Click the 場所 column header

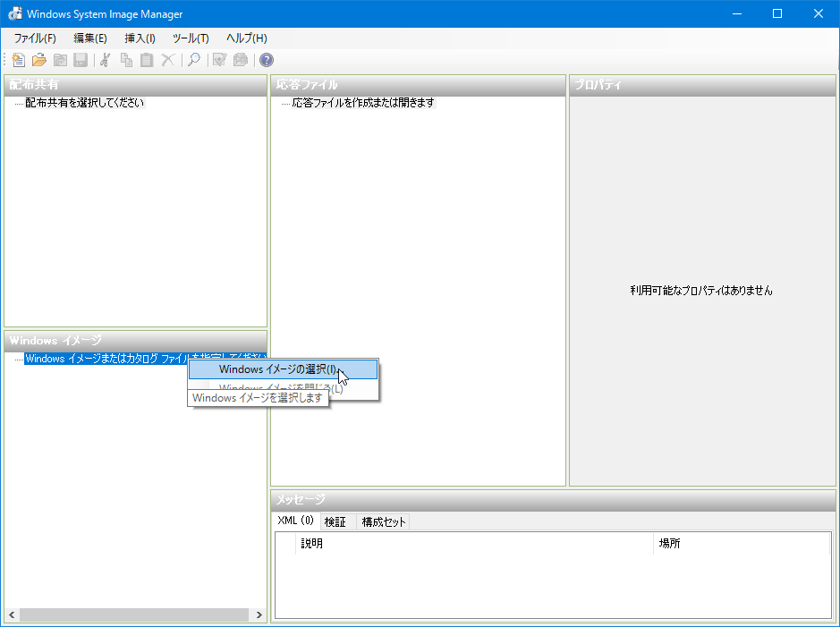(742, 544)
